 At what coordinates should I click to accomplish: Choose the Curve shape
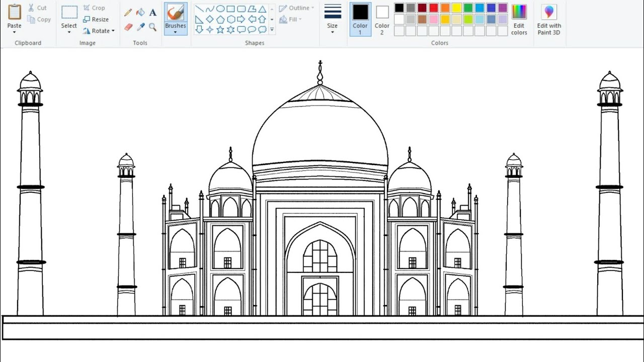[210, 9]
